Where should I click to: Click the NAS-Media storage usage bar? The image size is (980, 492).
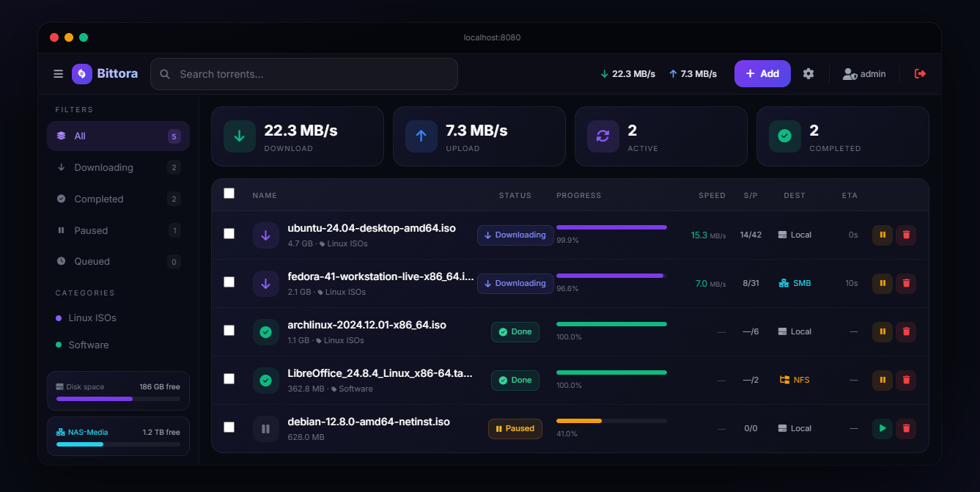(118, 444)
